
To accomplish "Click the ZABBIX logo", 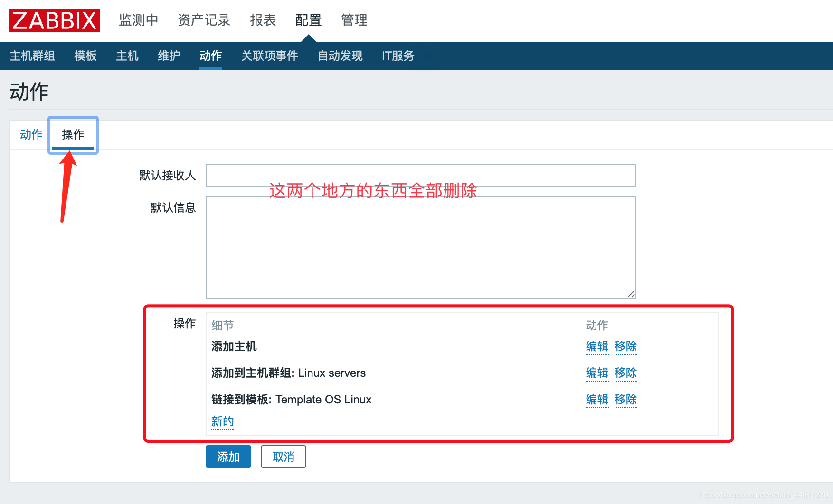I will 55,20.
